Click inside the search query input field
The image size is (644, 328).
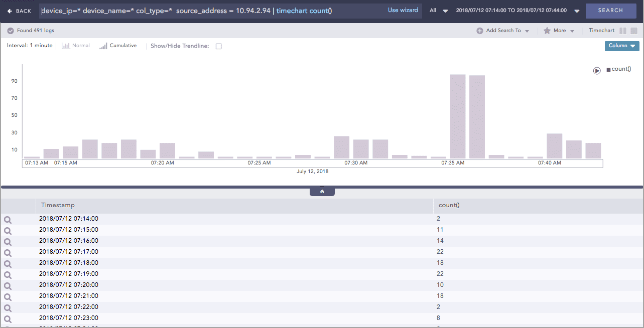[x=201, y=10]
